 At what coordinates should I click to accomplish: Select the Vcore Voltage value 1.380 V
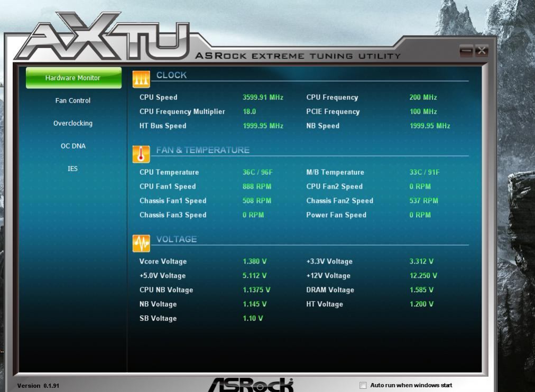click(254, 262)
